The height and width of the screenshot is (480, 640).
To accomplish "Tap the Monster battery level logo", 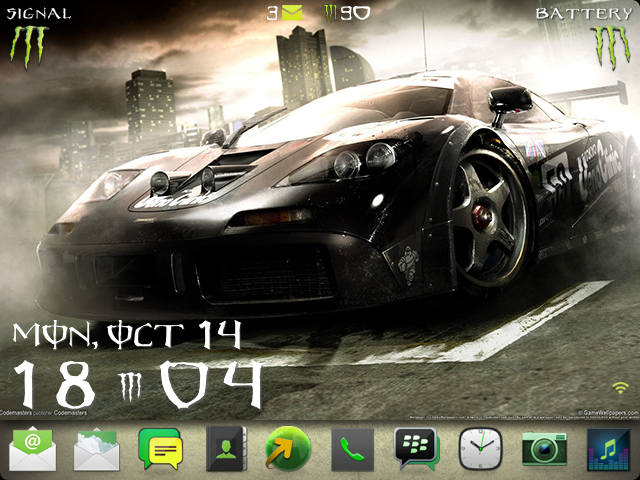I will [610, 47].
